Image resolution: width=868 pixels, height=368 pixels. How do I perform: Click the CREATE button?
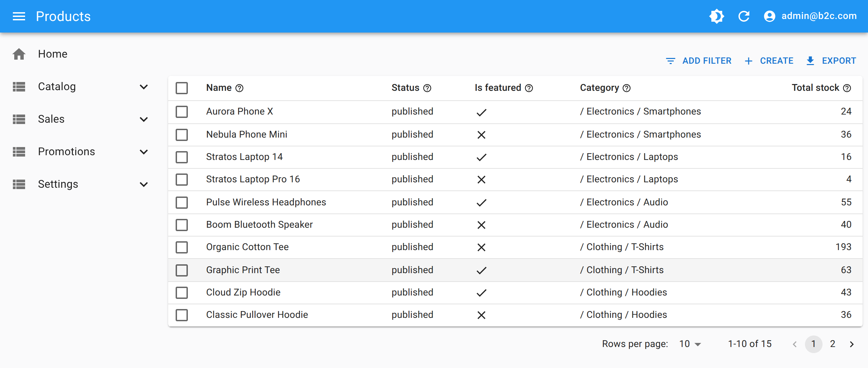point(769,61)
